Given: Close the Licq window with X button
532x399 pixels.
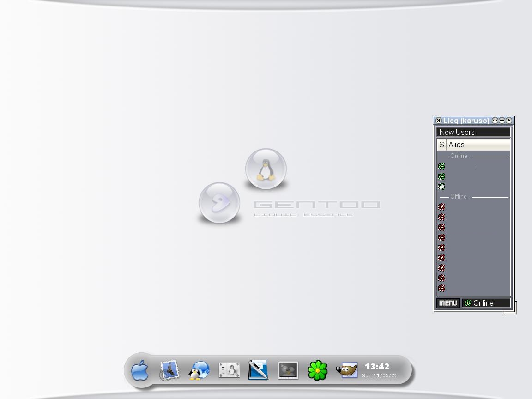Looking at the screenshot, I should click(x=439, y=121).
